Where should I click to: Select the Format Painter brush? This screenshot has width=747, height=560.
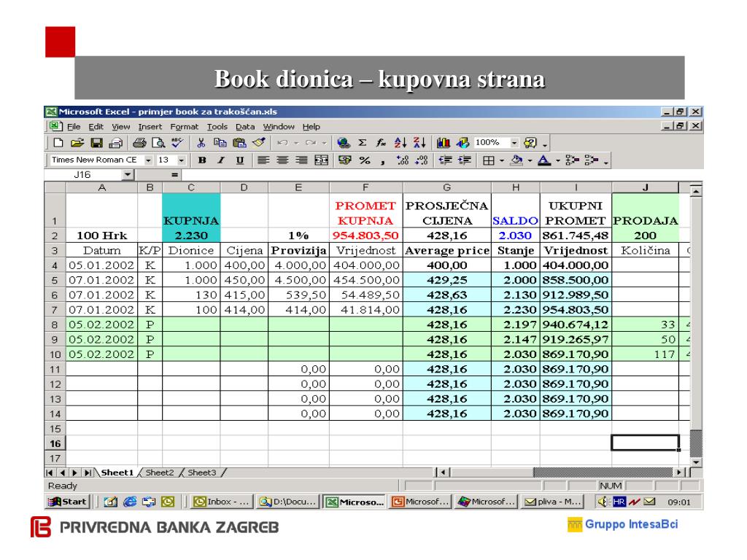[x=259, y=142]
